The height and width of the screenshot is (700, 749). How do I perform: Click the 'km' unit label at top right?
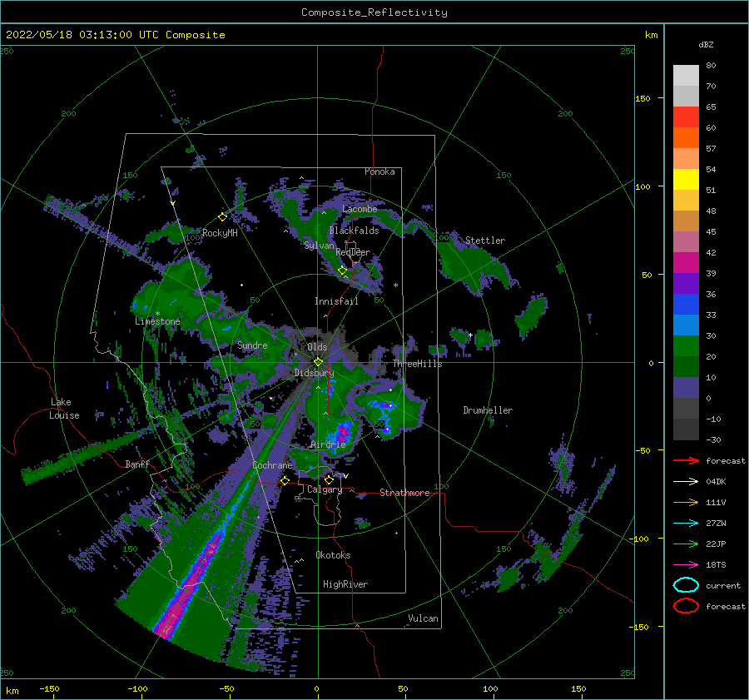(x=651, y=35)
